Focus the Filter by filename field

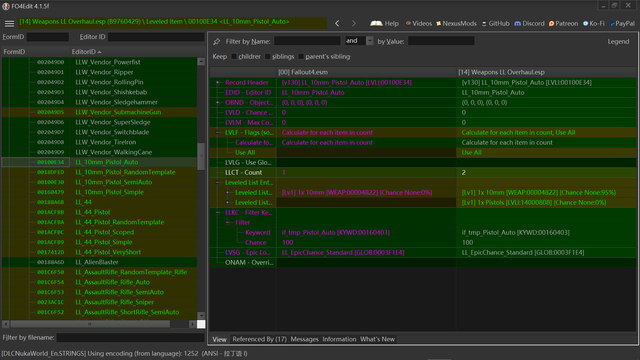pos(130,338)
